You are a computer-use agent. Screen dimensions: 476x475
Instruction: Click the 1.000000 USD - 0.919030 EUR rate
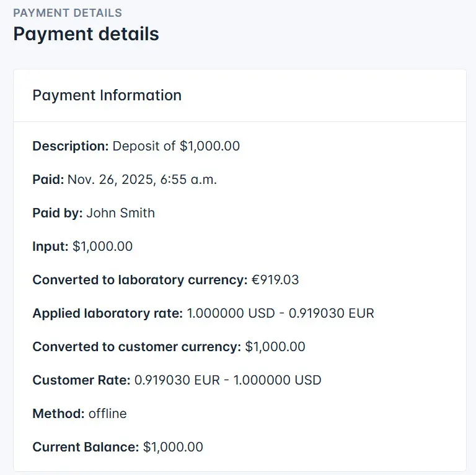280,313
